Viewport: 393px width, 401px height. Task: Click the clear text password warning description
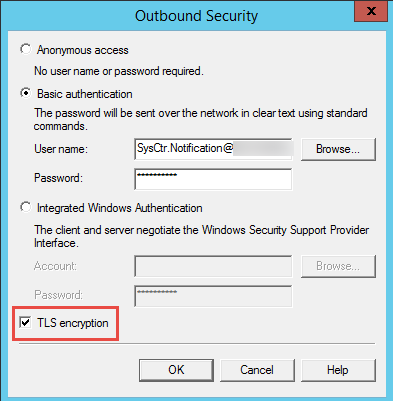pyautogui.click(x=201, y=119)
